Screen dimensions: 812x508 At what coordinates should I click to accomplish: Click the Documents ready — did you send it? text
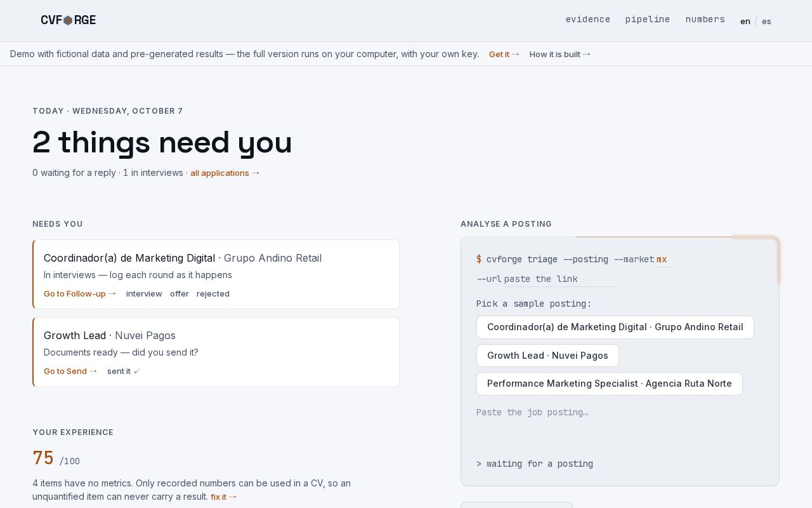[x=121, y=352]
